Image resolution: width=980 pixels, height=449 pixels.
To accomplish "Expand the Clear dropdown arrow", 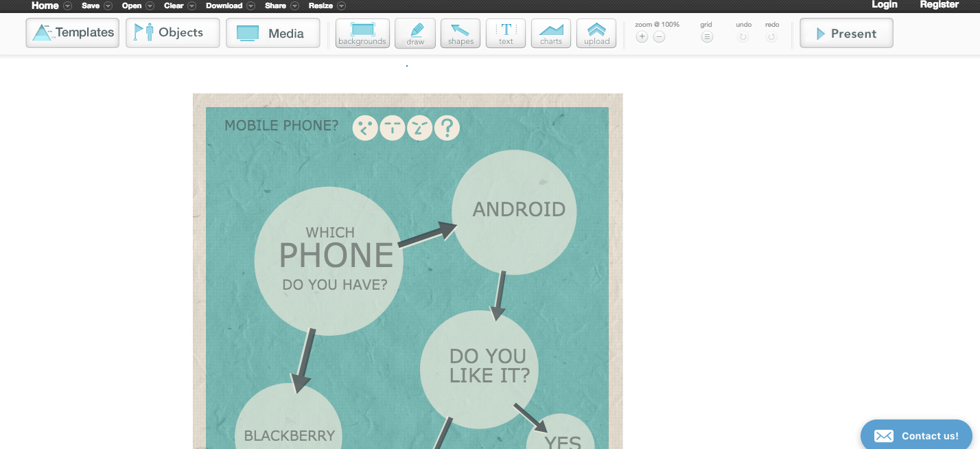I will point(192,6).
